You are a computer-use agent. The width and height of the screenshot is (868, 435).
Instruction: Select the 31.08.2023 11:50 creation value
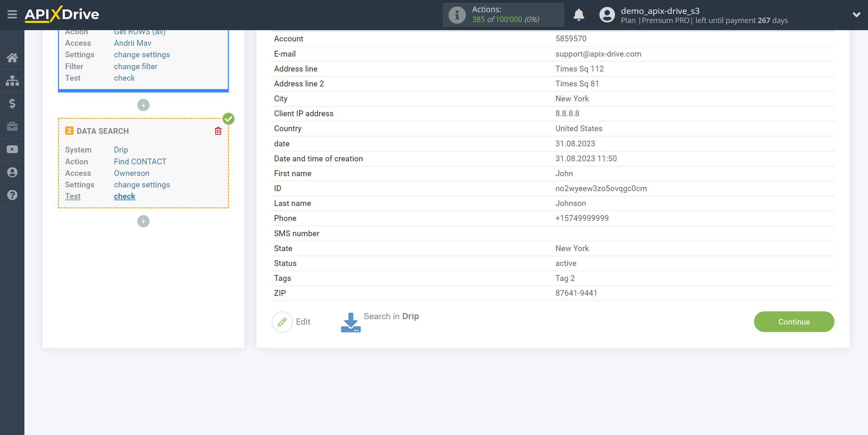586,159
